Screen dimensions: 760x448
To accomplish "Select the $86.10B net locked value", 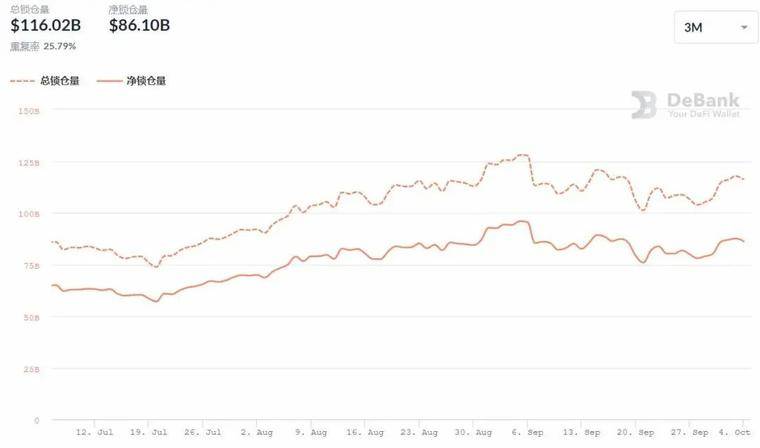I will click(x=140, y=25).
